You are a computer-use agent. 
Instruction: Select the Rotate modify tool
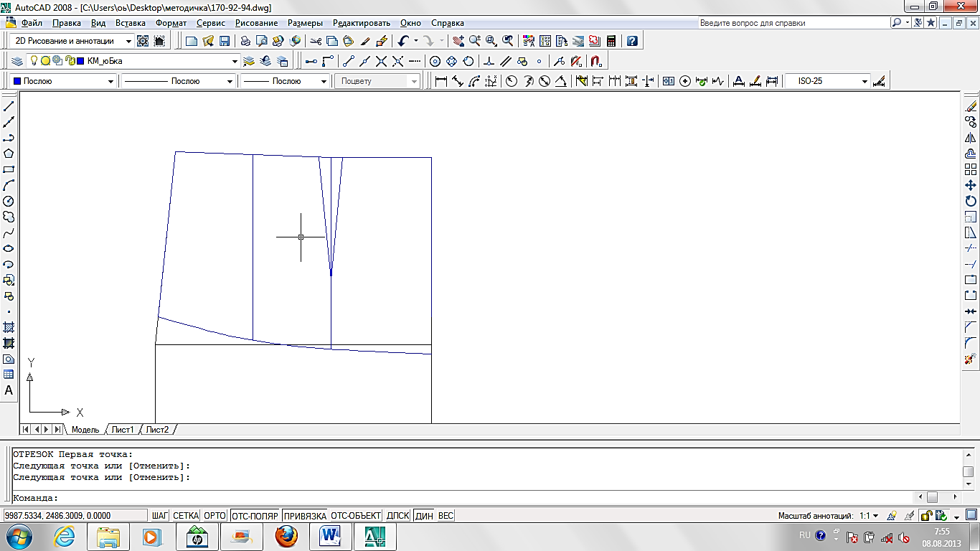[971, 201]
